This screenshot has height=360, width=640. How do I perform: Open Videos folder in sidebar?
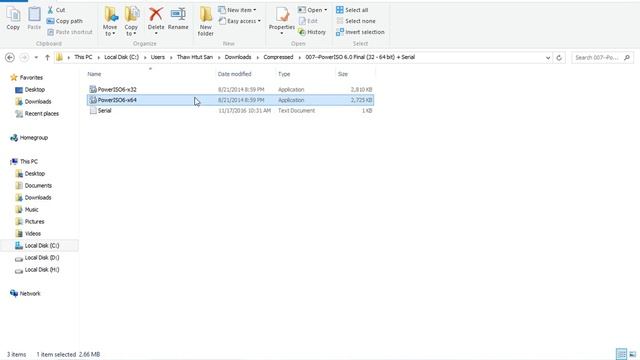28,233
